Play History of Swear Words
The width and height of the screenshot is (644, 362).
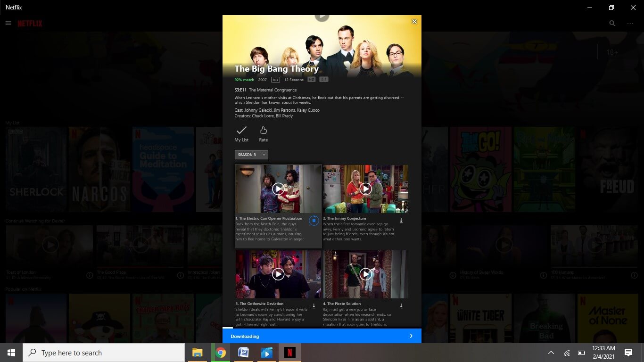tap(504, 244)
